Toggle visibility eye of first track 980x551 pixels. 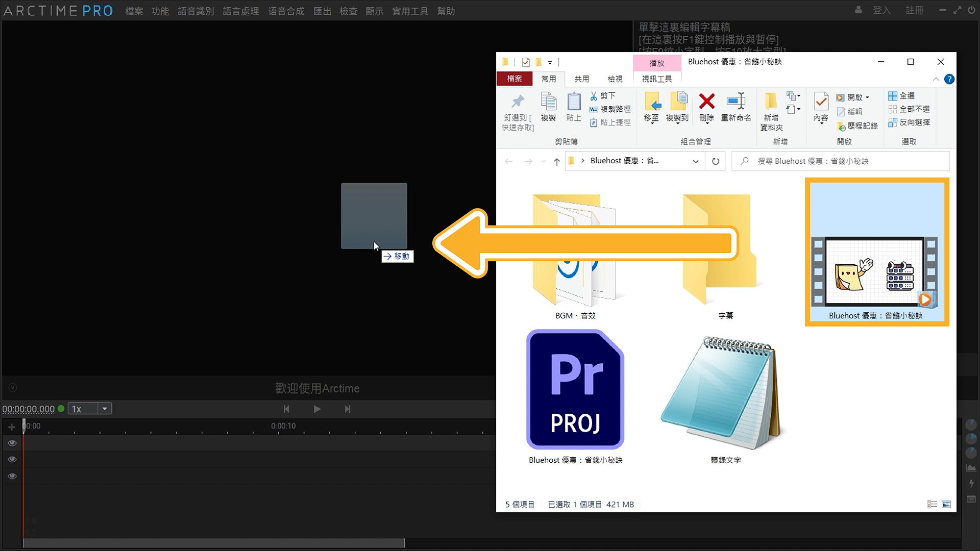click(x=12, y=443)
